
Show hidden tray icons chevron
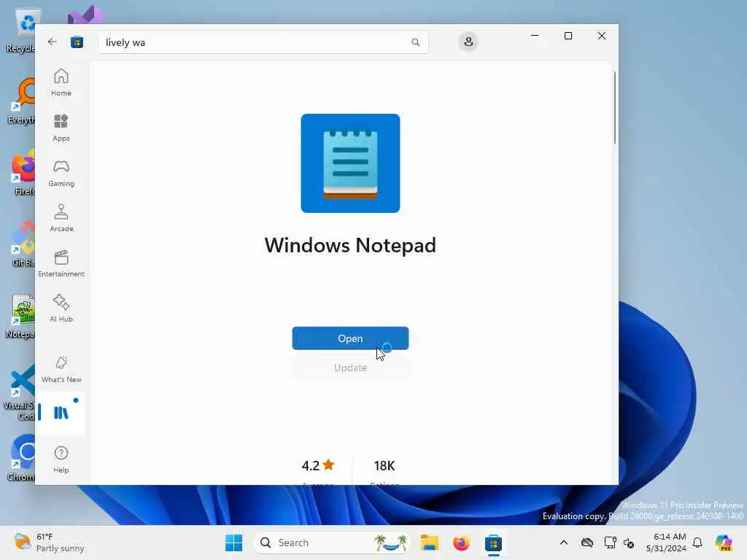[564, 542]
